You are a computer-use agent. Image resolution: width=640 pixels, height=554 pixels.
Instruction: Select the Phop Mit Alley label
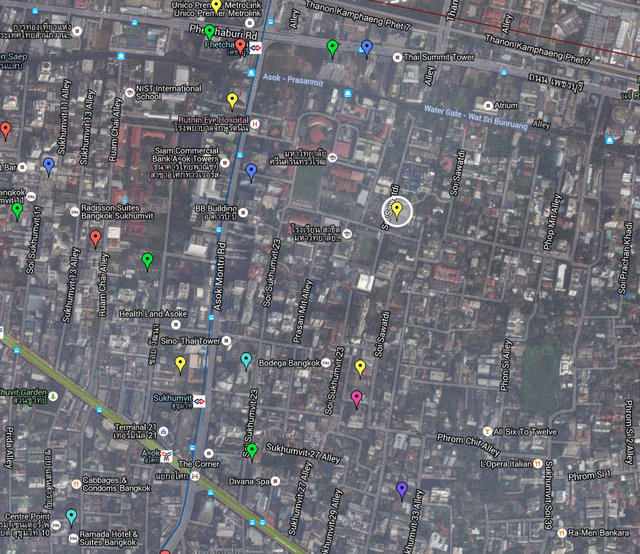(552, 222)
